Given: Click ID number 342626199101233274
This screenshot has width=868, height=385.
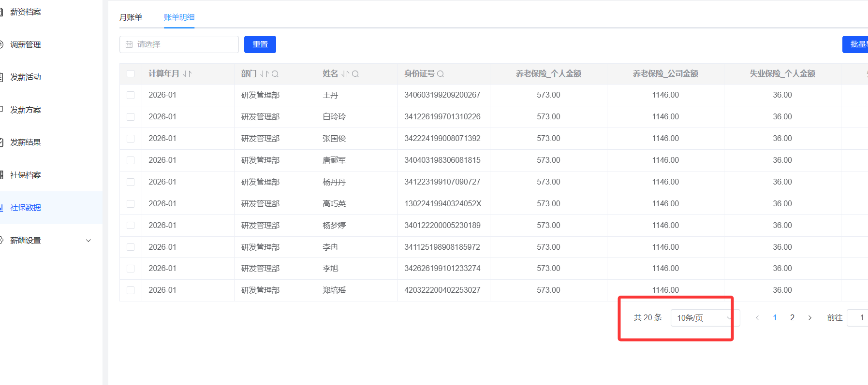Looking at the screenshot, I should tap(442, 269).
